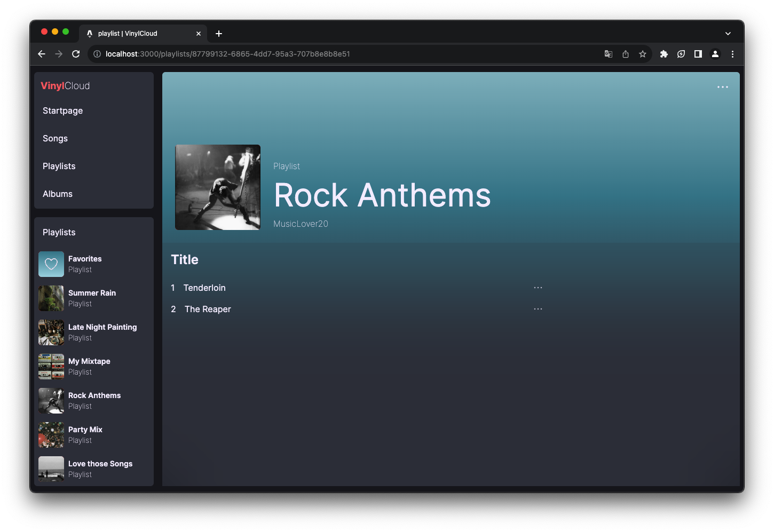Screen dimensions: 774x532
Task: Expand the tab search chevron
Action: tap(728, 34)
